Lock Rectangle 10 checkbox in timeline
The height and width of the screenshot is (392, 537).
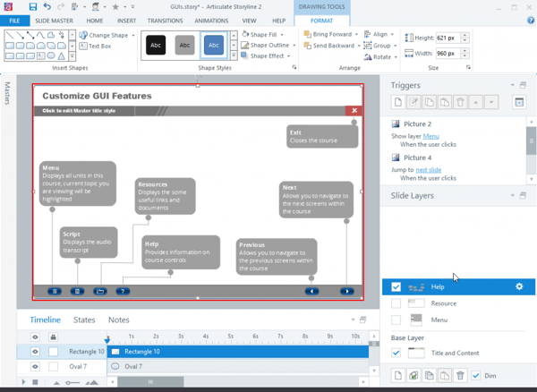(x=53, y=352)
